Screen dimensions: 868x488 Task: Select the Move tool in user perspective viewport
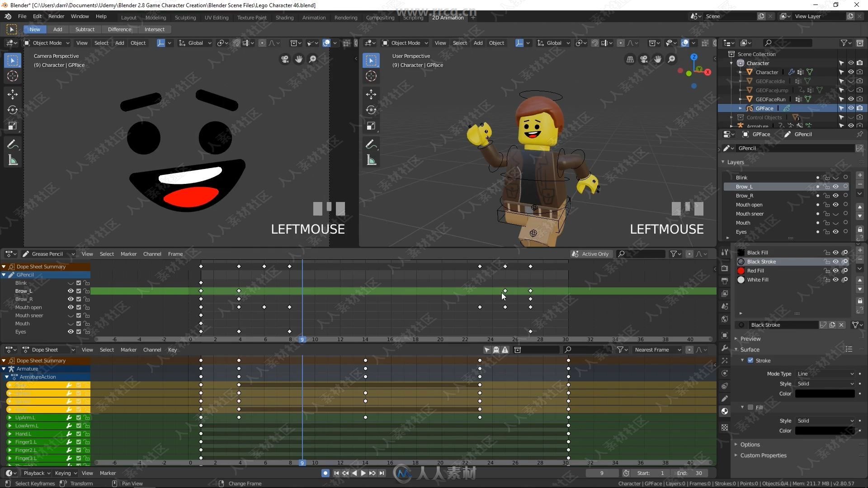tap(371, 94)
